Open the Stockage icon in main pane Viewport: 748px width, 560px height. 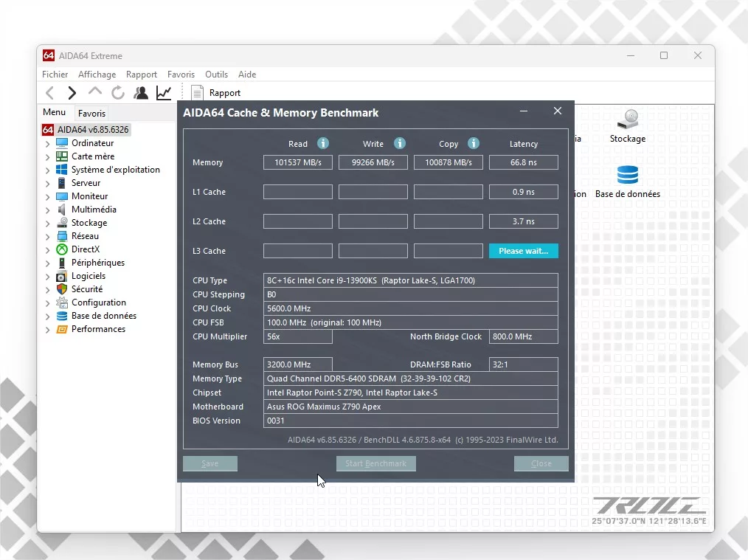(x=627, y=126)
